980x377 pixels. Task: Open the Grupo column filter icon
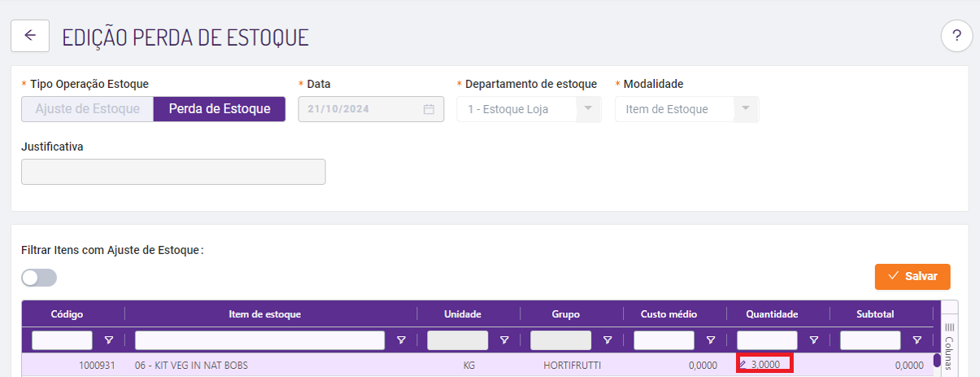click(608, 340)
